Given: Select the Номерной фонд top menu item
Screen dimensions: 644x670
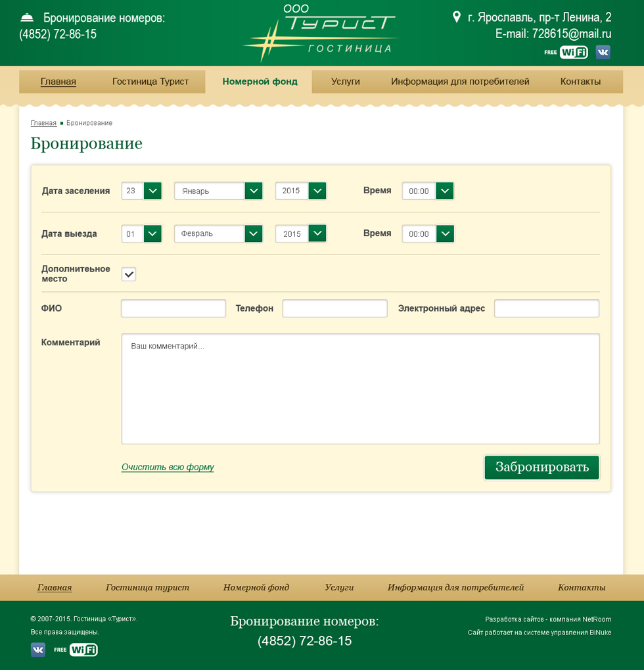Looking at the screenshot, I should click(x=260, y=82).
